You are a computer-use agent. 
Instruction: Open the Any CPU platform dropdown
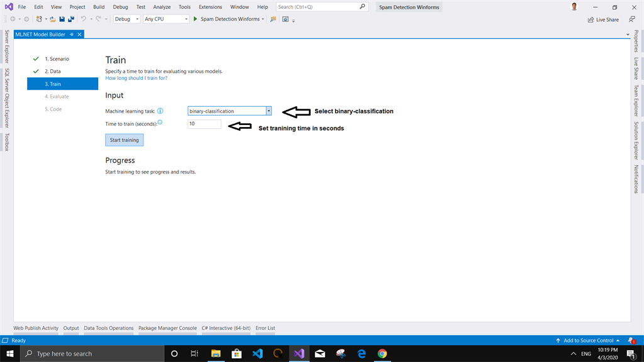click(x=187, y=19)
